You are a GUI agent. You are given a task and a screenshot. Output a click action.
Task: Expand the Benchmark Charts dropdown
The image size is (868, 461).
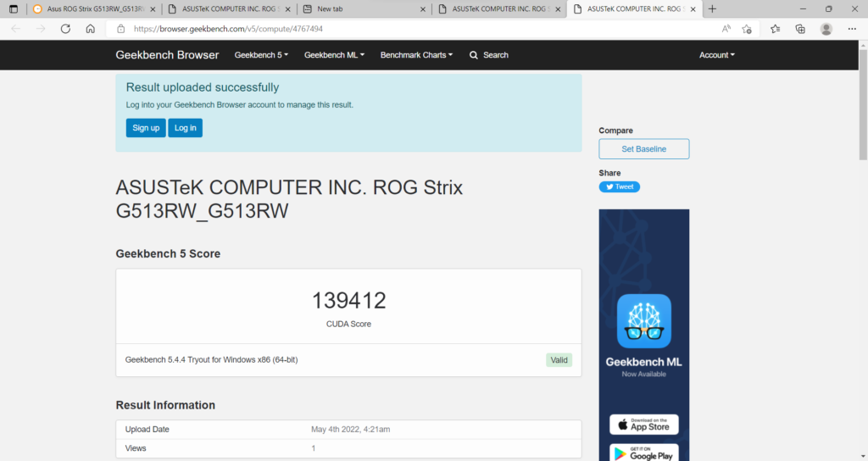click(416, 55)
